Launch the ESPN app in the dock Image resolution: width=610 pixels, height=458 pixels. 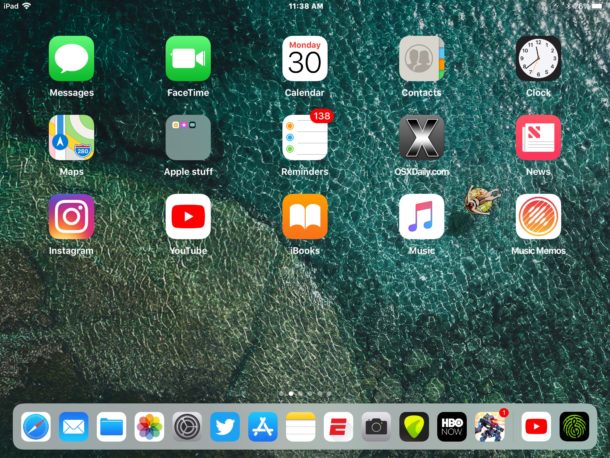click(338, 427)
